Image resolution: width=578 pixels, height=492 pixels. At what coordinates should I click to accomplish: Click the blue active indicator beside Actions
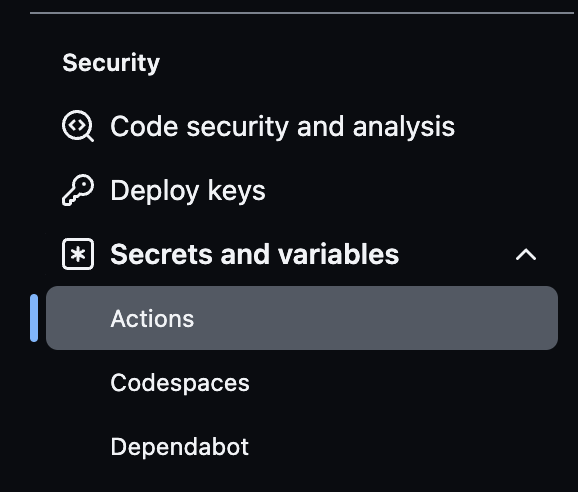[x=34, y=318]
